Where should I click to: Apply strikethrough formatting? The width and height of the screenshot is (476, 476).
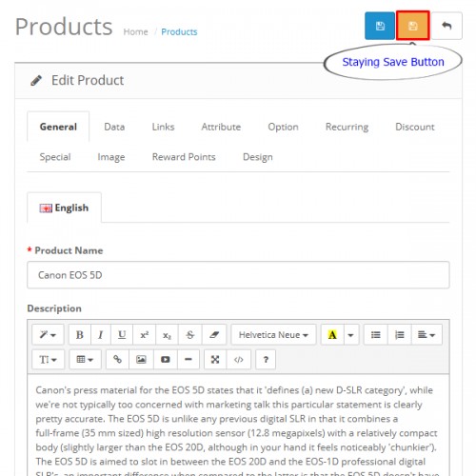coord(189,334)
